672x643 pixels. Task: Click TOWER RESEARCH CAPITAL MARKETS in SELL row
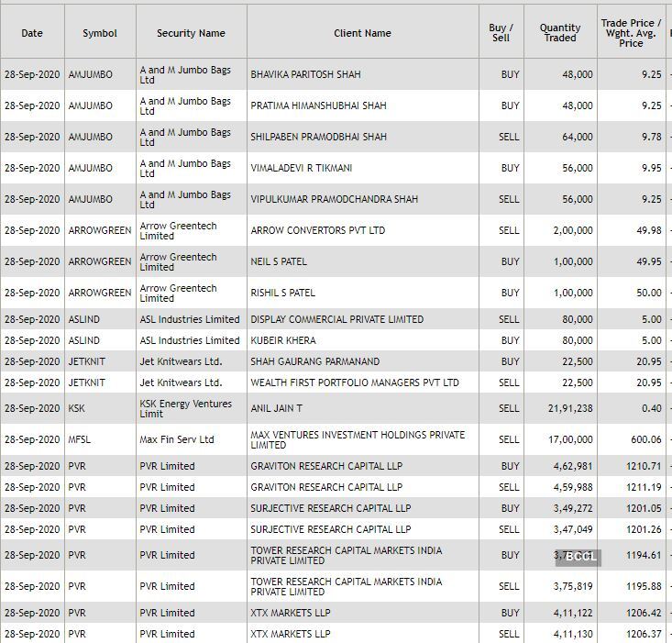tap(347, 586)
